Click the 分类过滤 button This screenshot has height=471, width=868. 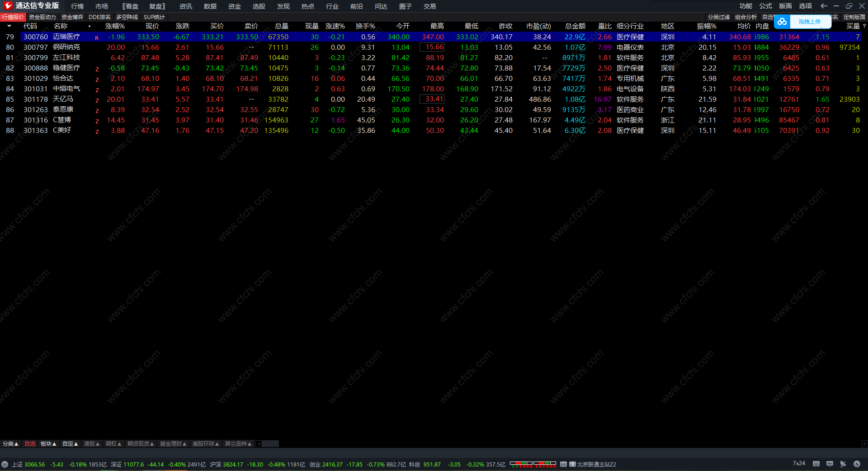[x=719, y=17]
